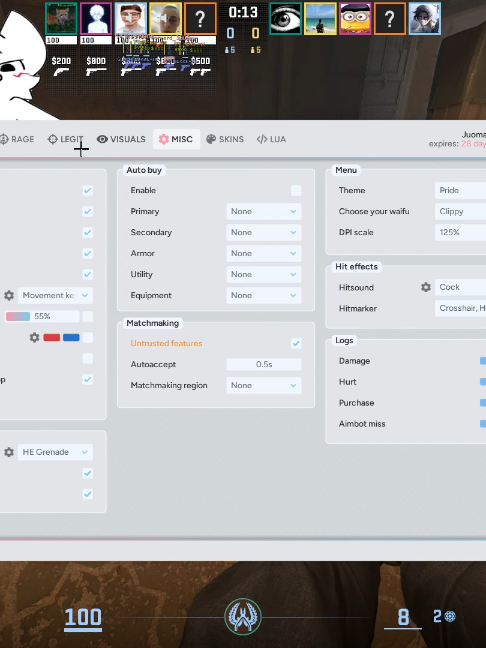Toggle the checkbox next to the 55% slider
Viewport: 486px width, 648px height.
click(88, 317)
